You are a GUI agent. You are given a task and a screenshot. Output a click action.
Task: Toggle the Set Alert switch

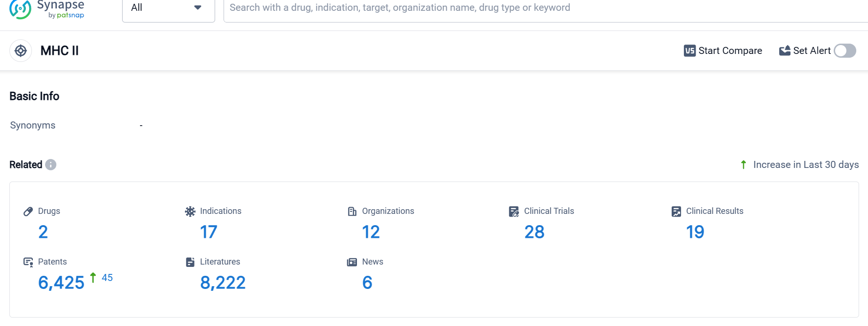pyautogui.click(x=845, y=51)
